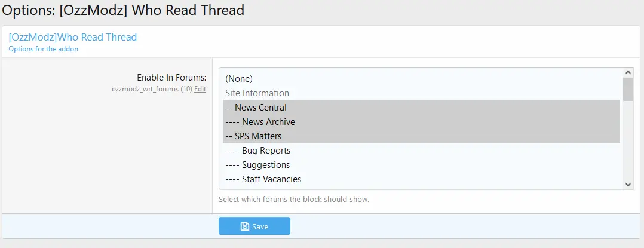Click the Enable In Forums label
This screenshot has width=644, height=248.
pyautogui.click(x=171, y=78)
